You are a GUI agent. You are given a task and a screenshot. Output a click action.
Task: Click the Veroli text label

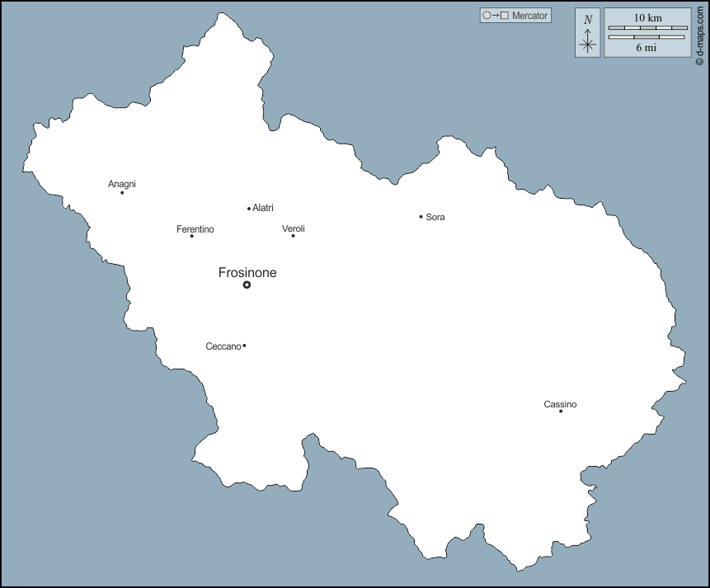(x=294, y=228)
